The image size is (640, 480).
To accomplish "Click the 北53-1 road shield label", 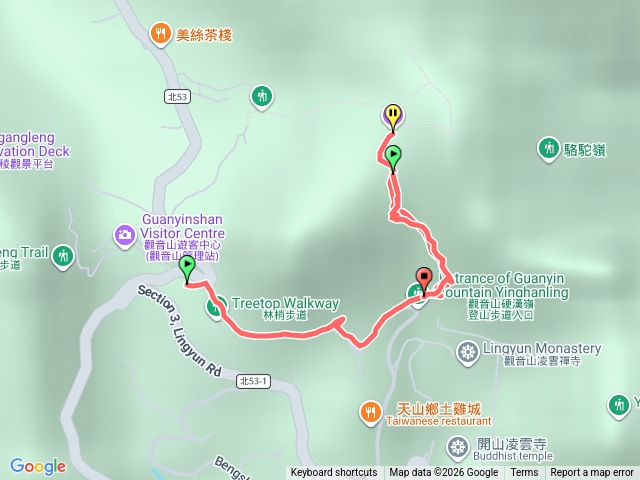I will point(253,381).
